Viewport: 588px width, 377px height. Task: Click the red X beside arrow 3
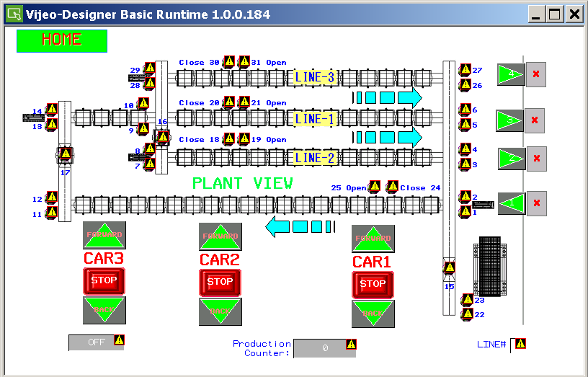[535, 120]
